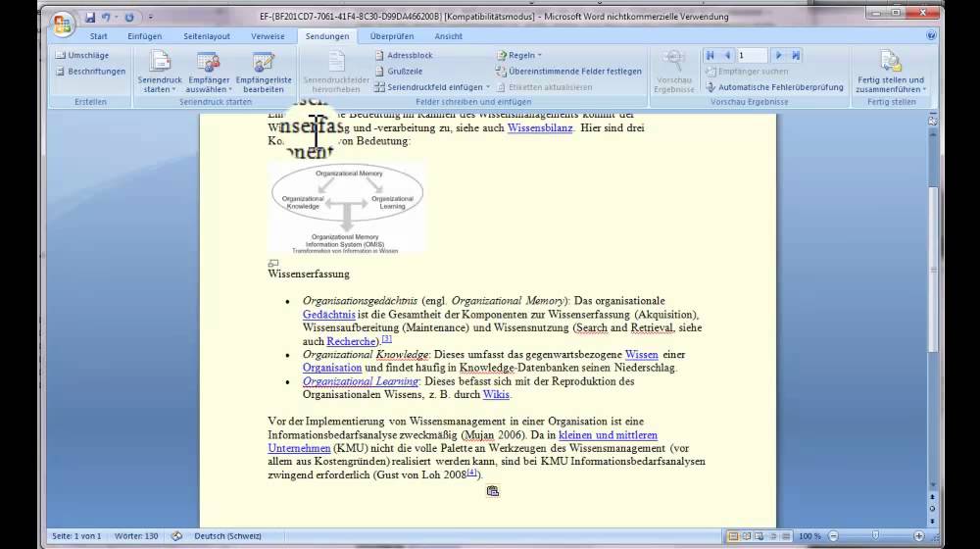Click Seriendruckfeld einfügen button
This screenshot has width=980, height=549.
[429, 87]
